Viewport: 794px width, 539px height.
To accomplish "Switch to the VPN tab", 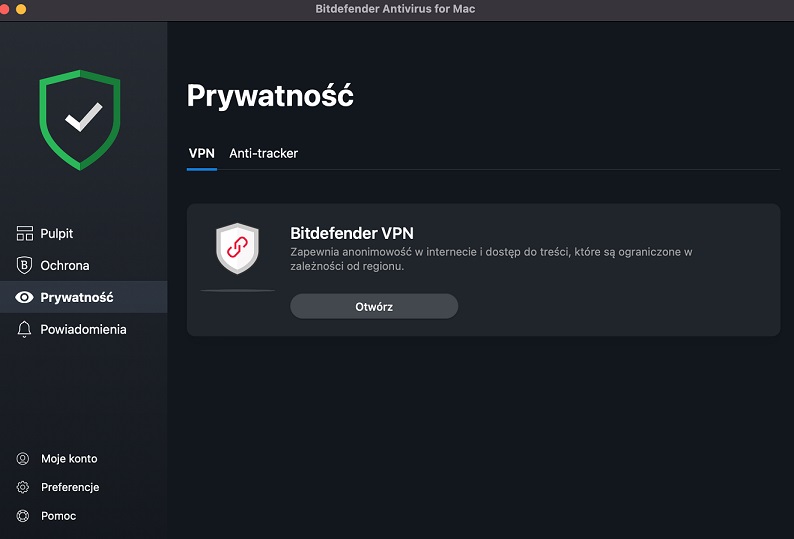I will coord(202,153).
